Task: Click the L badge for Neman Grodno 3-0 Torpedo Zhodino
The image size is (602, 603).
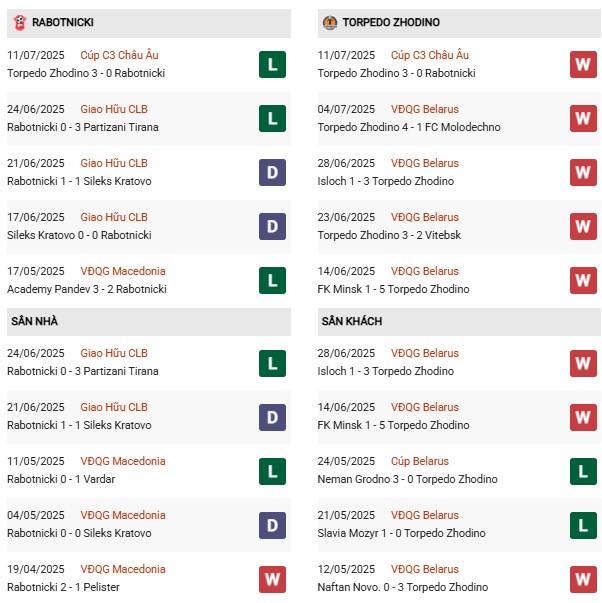Action: coord(584,471)
